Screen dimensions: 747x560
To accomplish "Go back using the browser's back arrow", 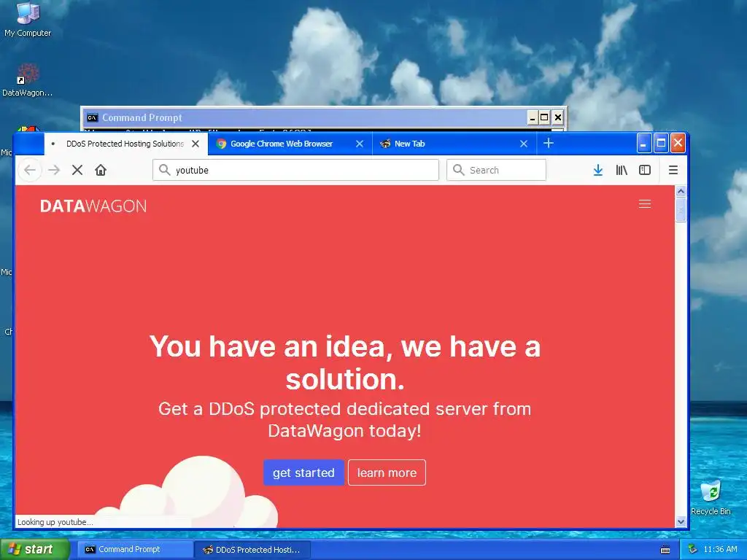I will pos(30,170).
